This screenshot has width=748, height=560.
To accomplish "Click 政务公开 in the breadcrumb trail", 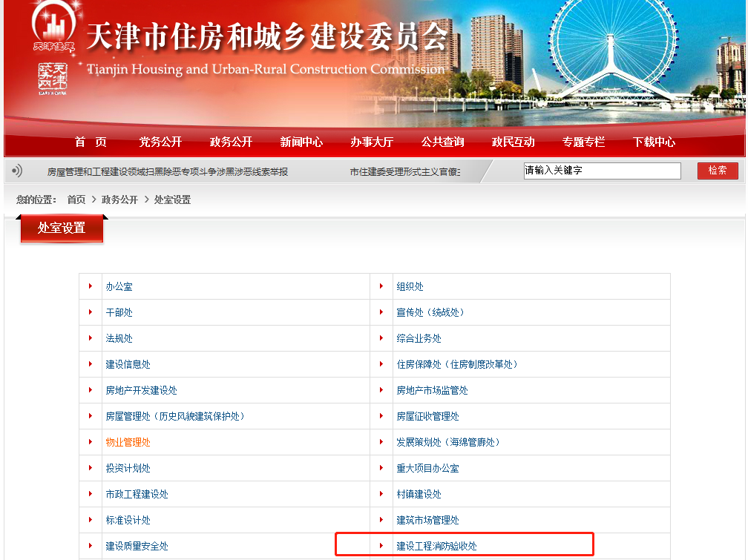I will 119,200.
